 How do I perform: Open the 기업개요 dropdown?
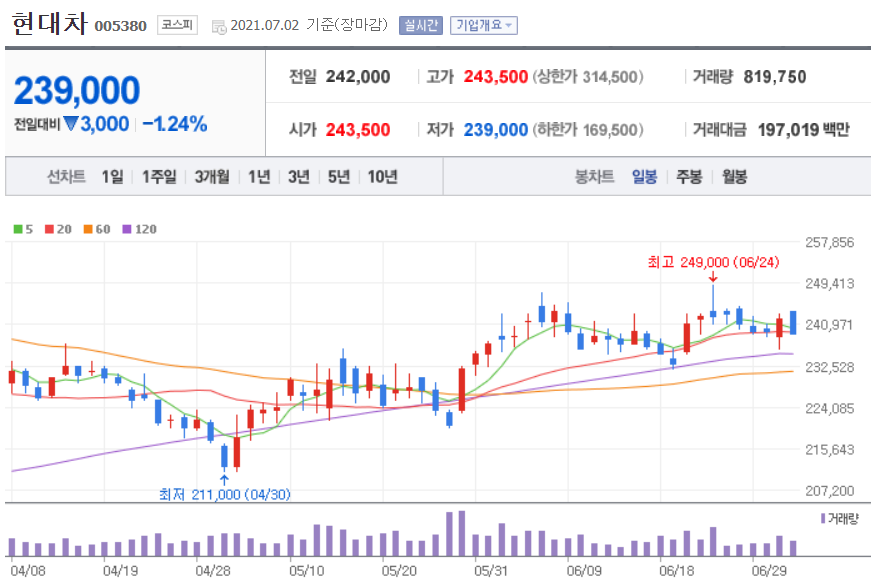[483, 25]
